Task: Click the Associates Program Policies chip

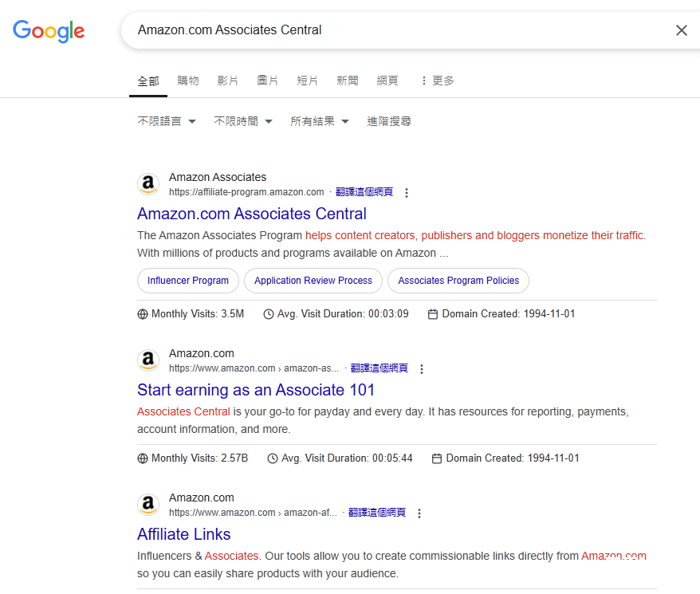Action: (x=458, y=281)
